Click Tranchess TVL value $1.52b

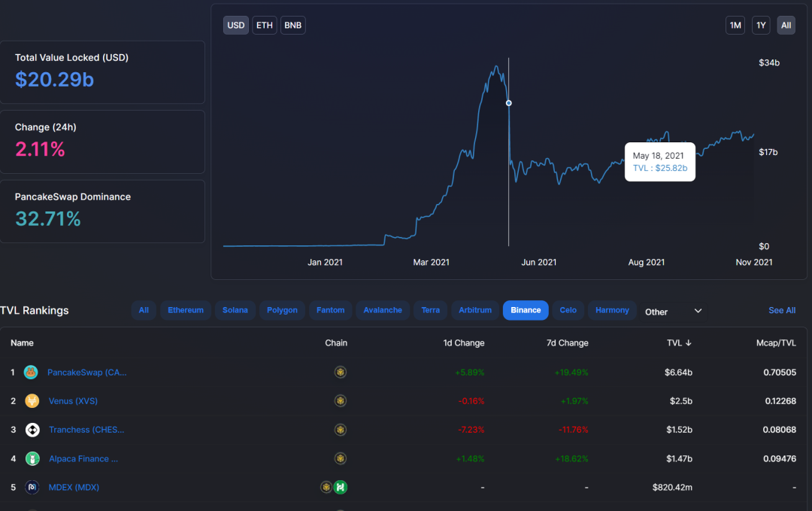pos(680,430)
